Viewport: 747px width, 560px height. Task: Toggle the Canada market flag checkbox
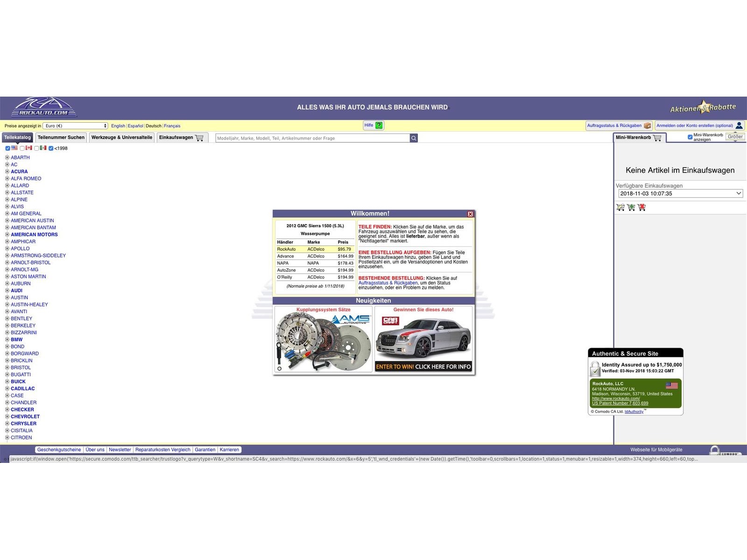coord(22,148)
